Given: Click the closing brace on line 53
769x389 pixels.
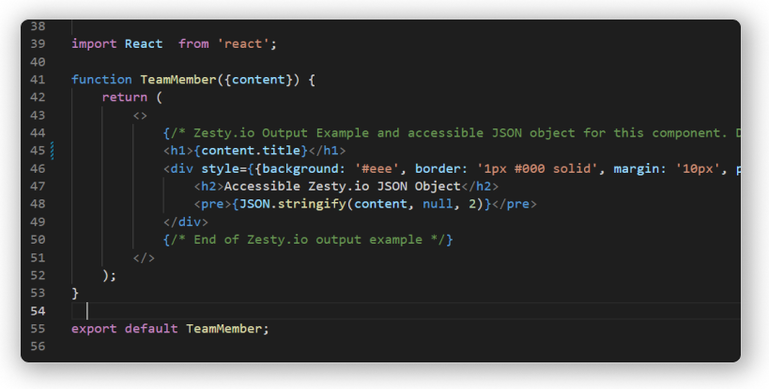Looking at the screenshot, I should [x=75, y=293].
